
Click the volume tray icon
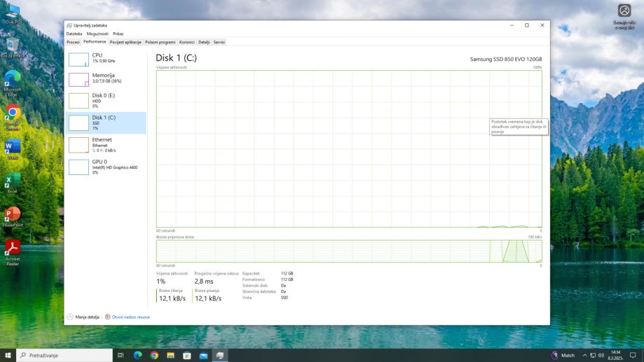click(601, 356)
